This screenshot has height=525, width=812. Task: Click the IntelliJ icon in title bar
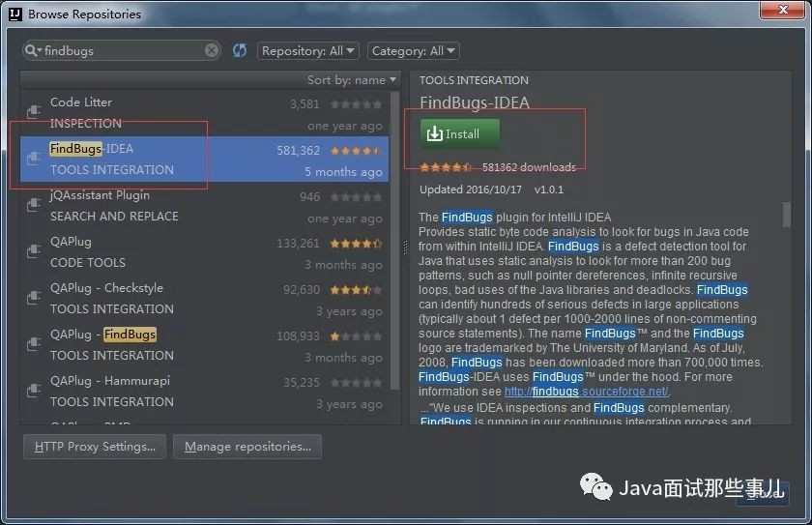(15, 14)
